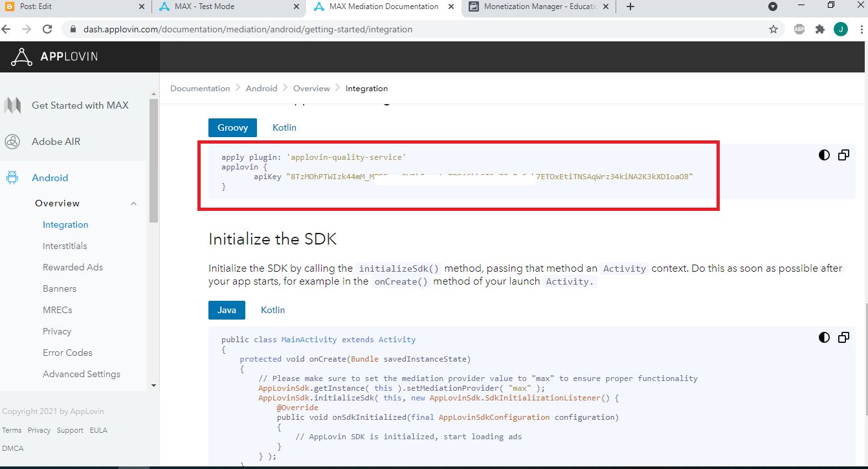Click Overview in the breadcrumb
The height and width of the screenshot is (469, 868).
tap(311, 88)
